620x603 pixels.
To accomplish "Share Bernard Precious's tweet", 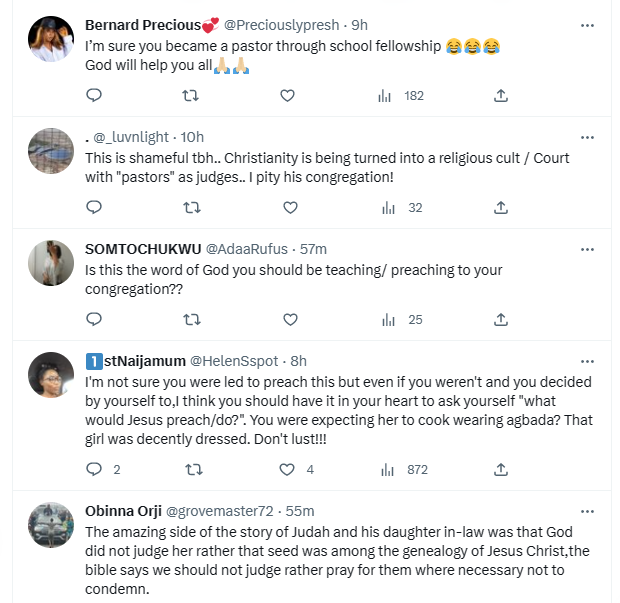I will click(501, 96).
